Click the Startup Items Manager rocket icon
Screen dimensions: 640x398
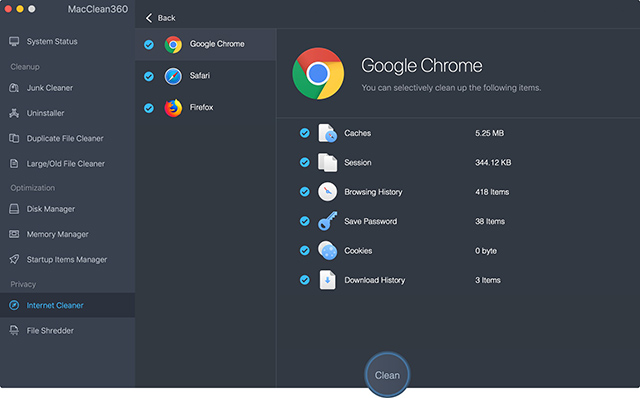click(x=14, y=260)
